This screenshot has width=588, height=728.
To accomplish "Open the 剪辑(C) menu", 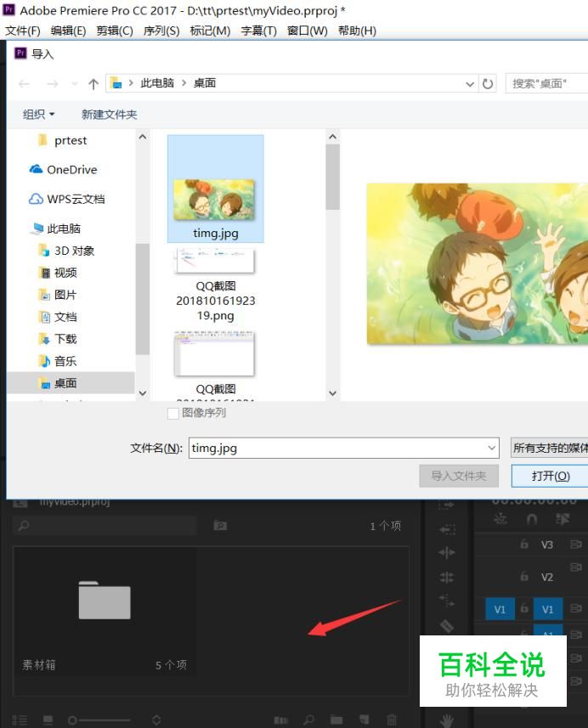I will (115, 31).
